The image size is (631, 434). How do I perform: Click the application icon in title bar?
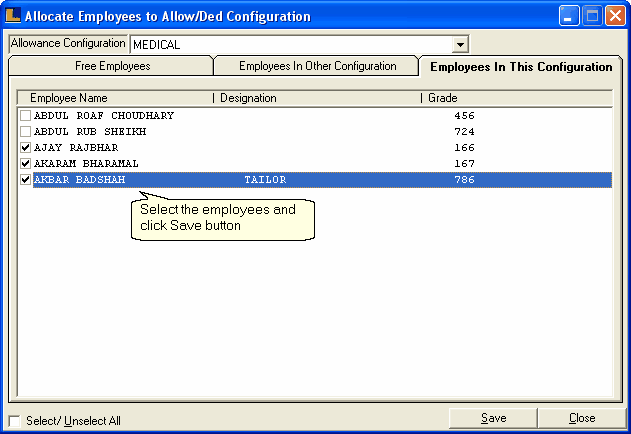[13, 15]
